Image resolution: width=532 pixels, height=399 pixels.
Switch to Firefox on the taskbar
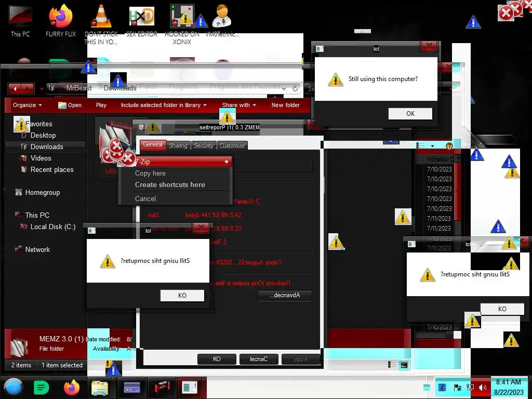[72, 387]
